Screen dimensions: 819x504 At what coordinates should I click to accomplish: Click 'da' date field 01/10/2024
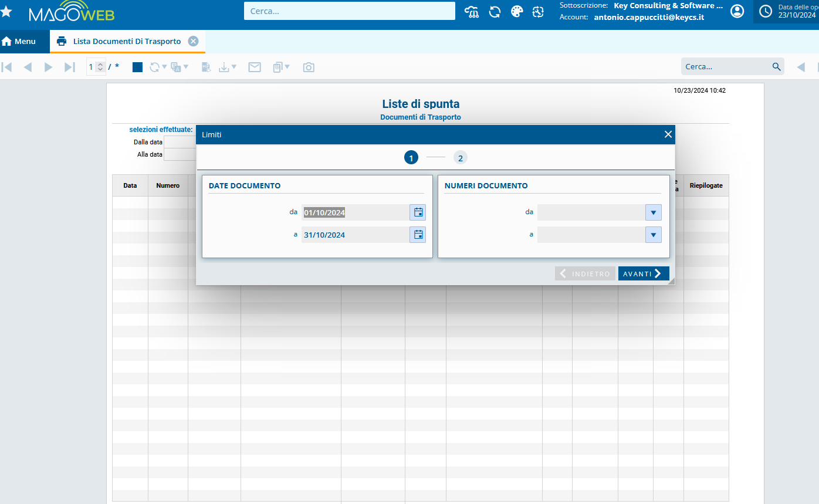click(355, 212)
